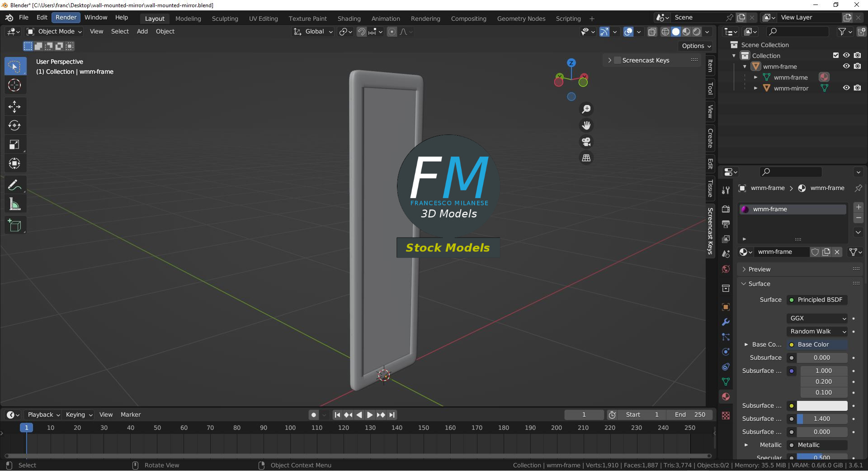Select the Annotate tool

pyautogui.click(x=14, y=185)
